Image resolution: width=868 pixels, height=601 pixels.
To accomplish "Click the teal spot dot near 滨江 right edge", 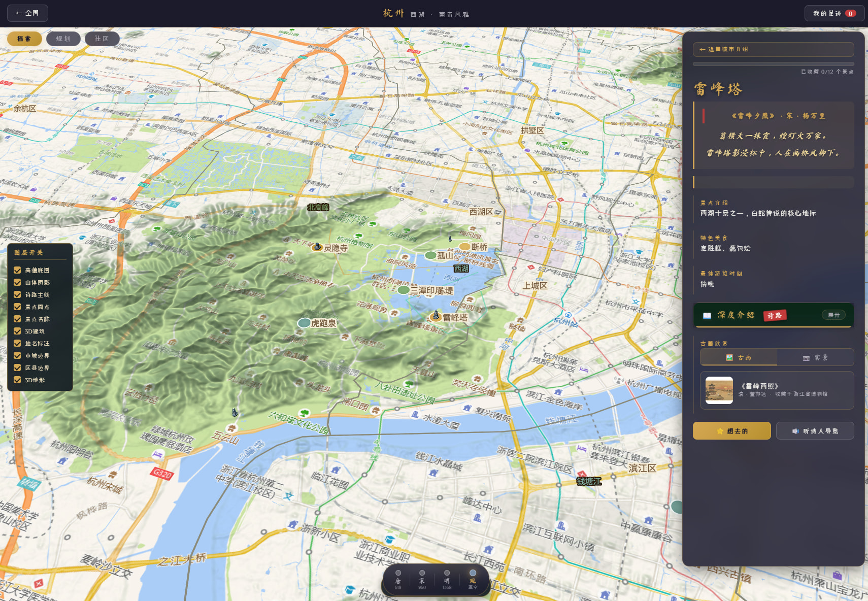I will (677, 506).
